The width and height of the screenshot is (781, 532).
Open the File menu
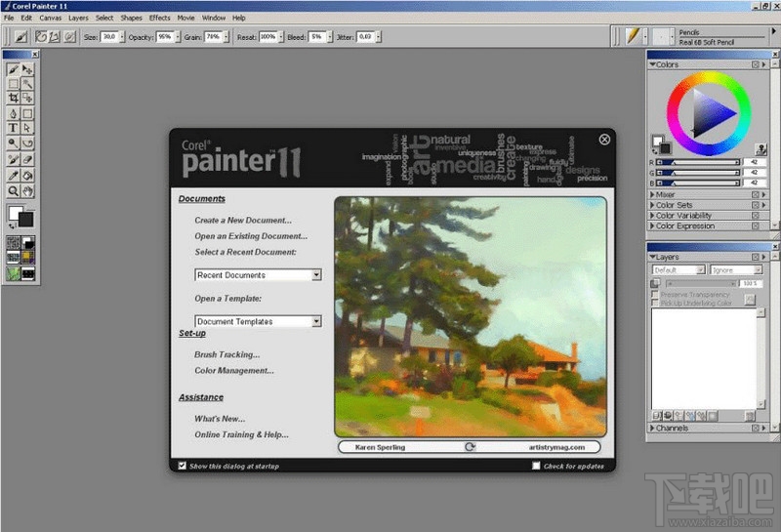point(9,18)
